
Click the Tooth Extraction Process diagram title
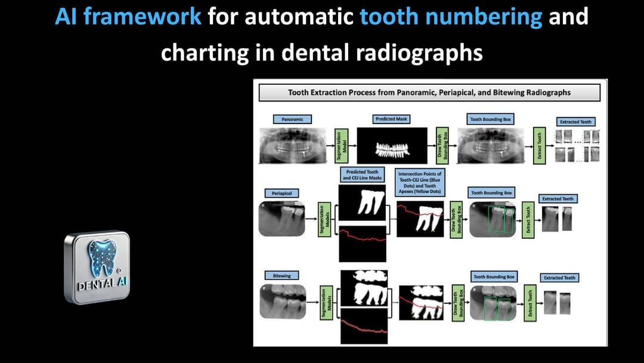pyautogui.click(x=429, y=93)
